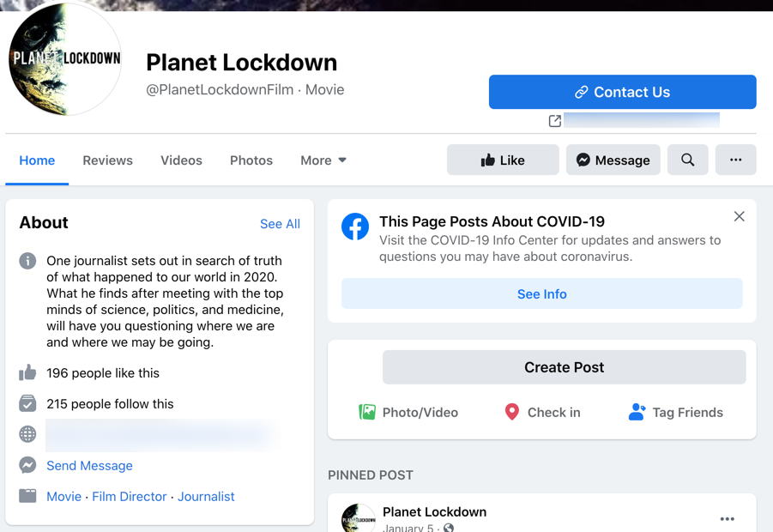Open the pinned post three-dot menu
The width and height of the screenshot is (773, 532).
click(728, 518)
